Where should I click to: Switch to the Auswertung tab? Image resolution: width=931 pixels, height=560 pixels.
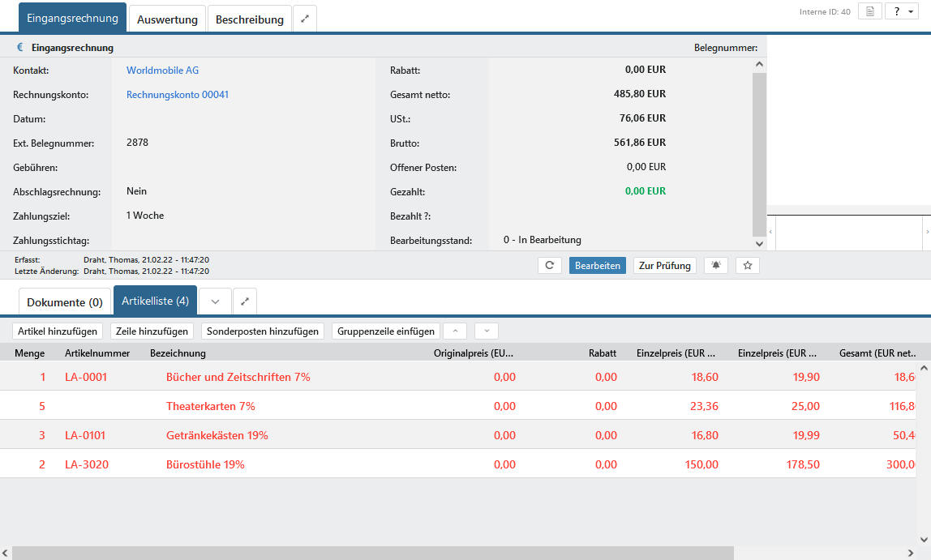tap(167, 19)
